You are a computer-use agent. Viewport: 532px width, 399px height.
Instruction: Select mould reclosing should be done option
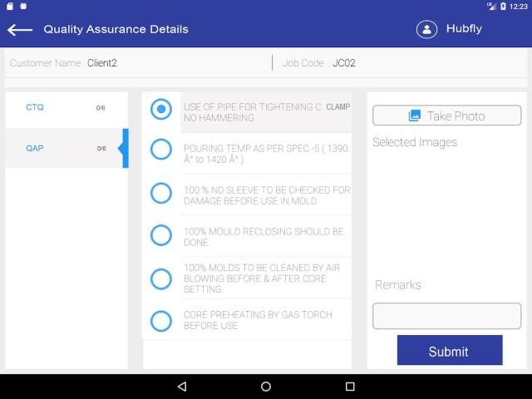coord(161,235)
